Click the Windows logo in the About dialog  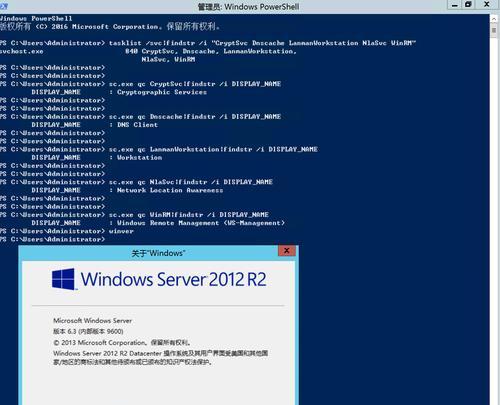tap(63, 279)
